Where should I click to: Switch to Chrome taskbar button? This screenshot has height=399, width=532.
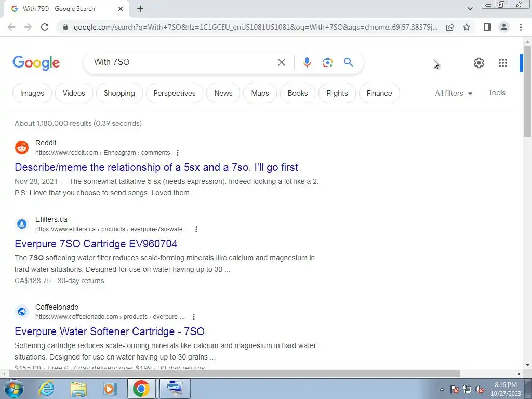[x=141, y=389]
